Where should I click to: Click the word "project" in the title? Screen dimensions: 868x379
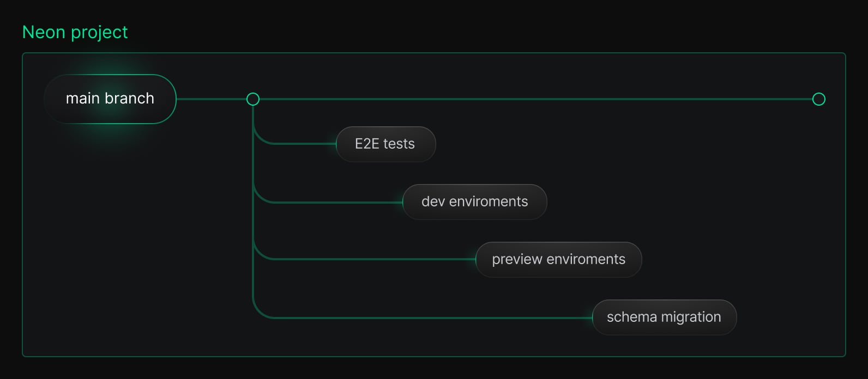coord(99,33)
